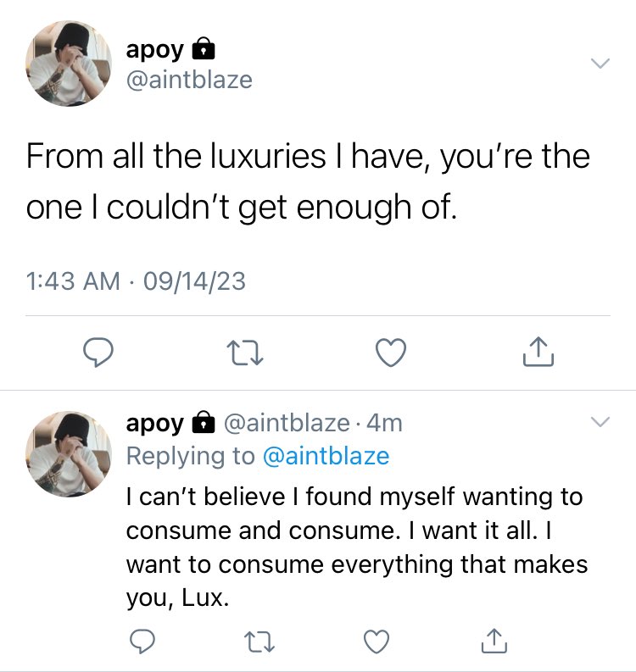Open the apoy display name on main tweet
This screenshot has height=672, width=636.
(155, 51)
